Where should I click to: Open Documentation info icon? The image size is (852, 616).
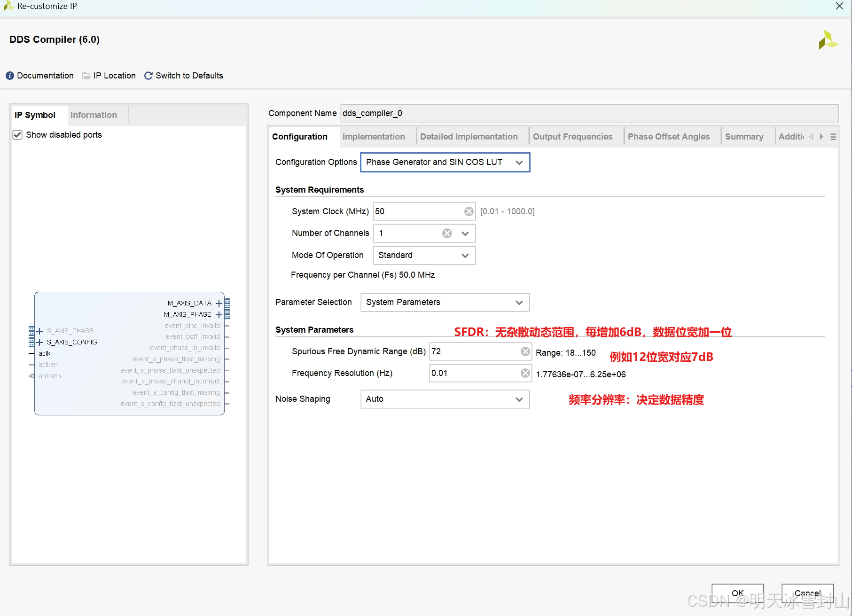click(x=10, y=76)
